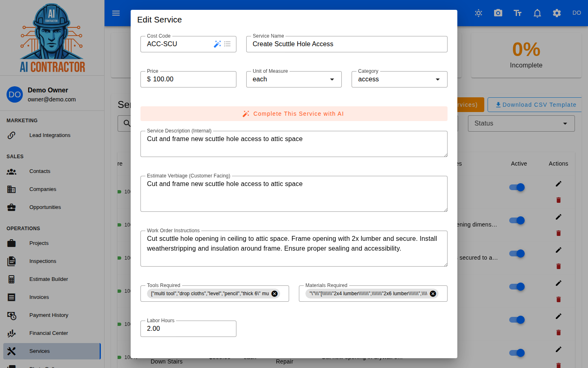Click Download CSV Template button

tap(535, 105)
